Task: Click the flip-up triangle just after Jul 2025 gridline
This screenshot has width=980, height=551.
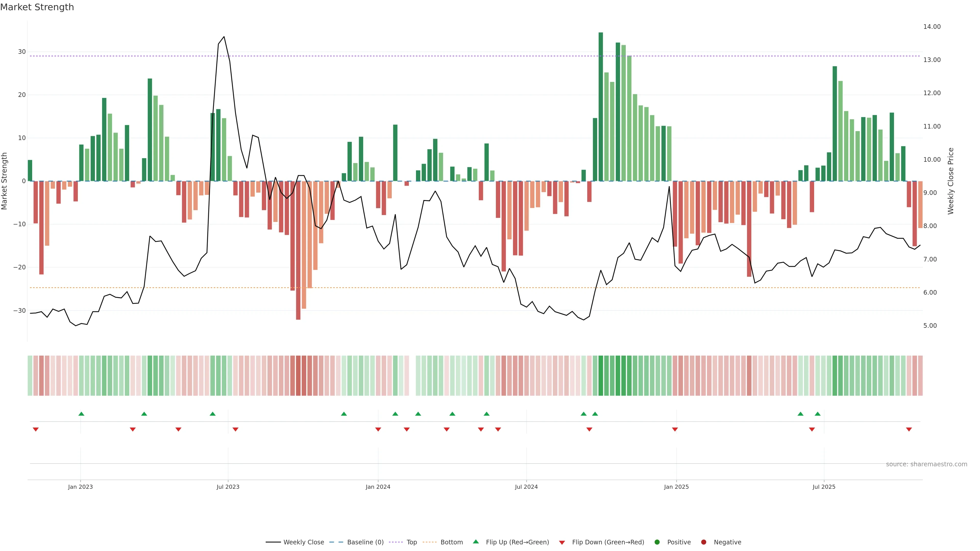Action: click(817, 414)
